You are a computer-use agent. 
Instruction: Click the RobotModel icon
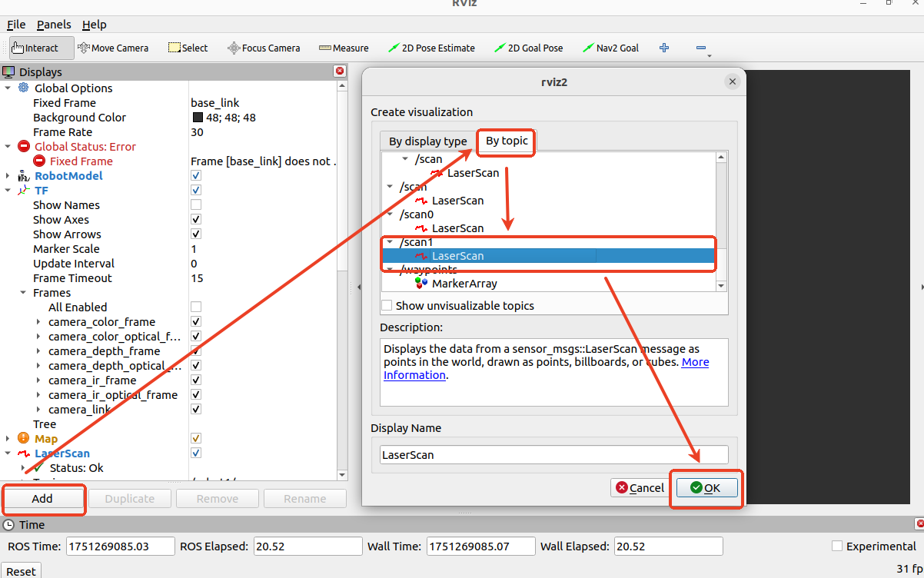[23, 176]
